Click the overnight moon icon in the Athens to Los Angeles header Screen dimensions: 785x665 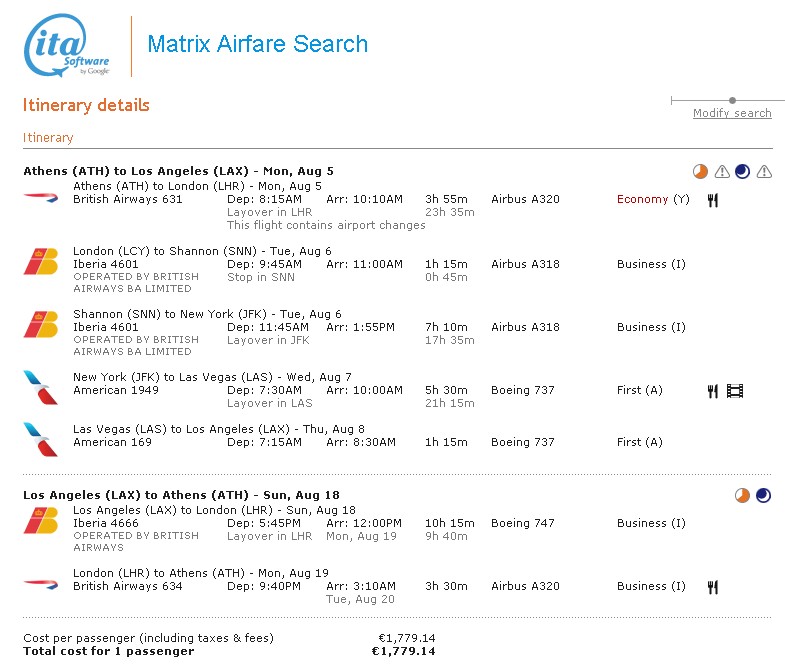(742, 172)
